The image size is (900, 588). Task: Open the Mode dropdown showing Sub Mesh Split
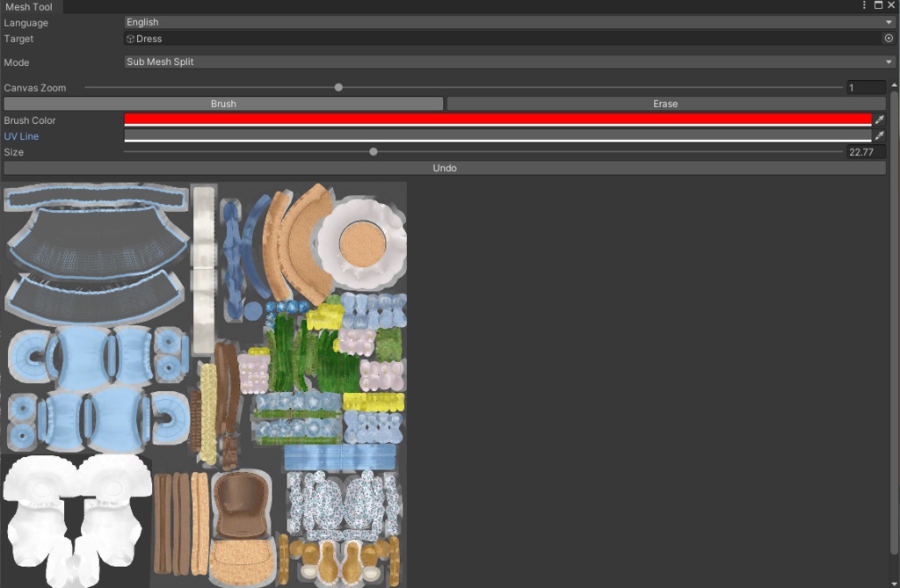point(505,62)
